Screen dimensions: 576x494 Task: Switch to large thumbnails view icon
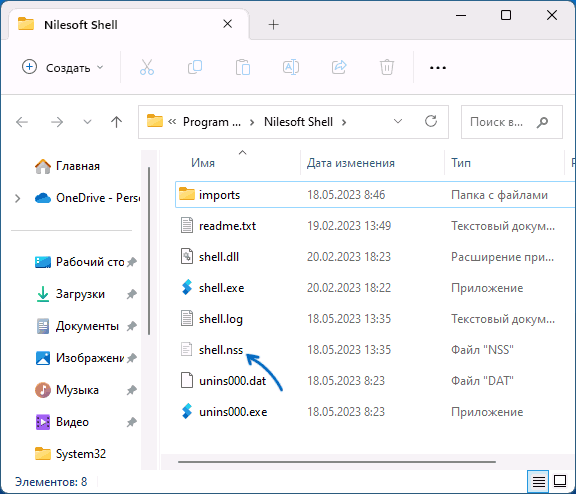(x=560, y=481)
